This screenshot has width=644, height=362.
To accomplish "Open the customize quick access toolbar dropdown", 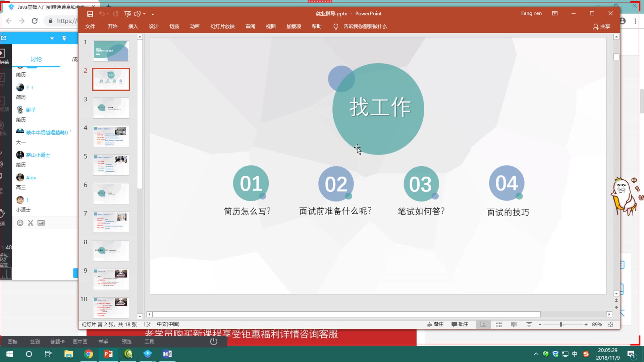I will pos(153,14).
